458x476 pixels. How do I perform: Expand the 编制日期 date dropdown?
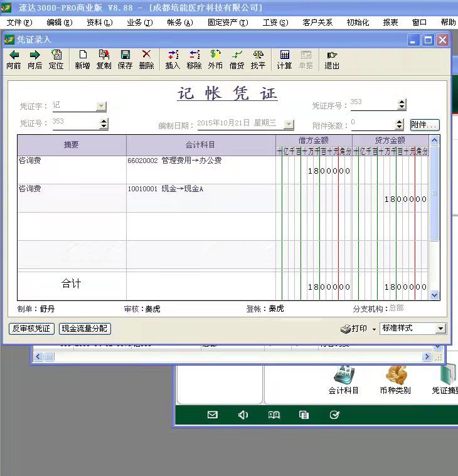289,125
